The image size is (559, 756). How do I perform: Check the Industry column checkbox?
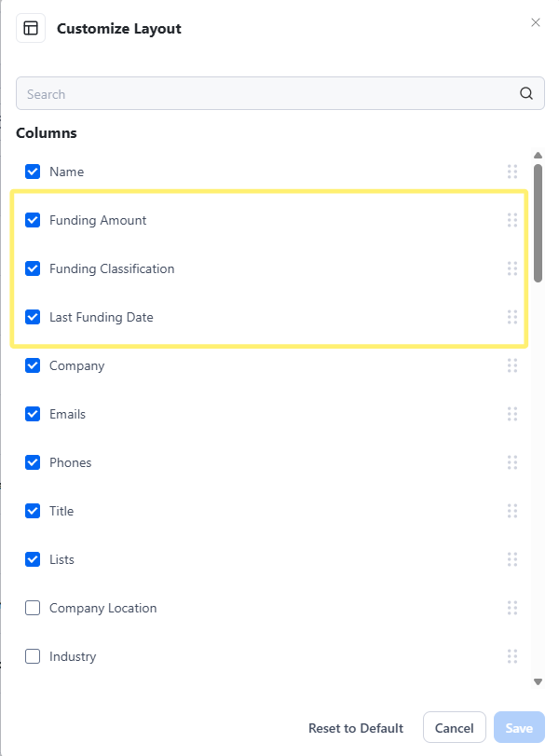click(33, 656)
